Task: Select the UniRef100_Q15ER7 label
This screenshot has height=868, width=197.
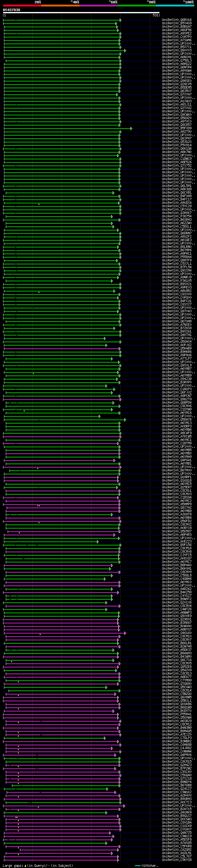Action: [177, 487]
